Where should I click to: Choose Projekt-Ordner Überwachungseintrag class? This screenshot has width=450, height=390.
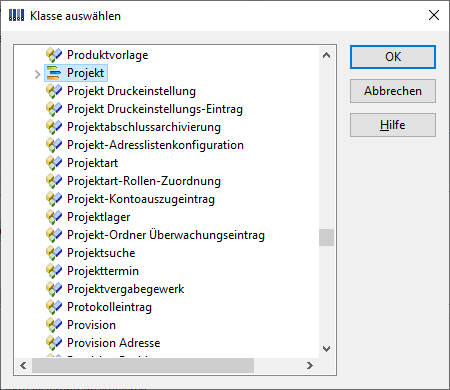[166, 235]
